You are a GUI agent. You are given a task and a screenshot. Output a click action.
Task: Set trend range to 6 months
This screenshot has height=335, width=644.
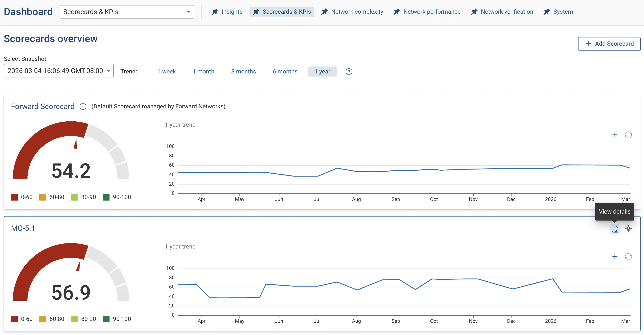click(285, 72)
